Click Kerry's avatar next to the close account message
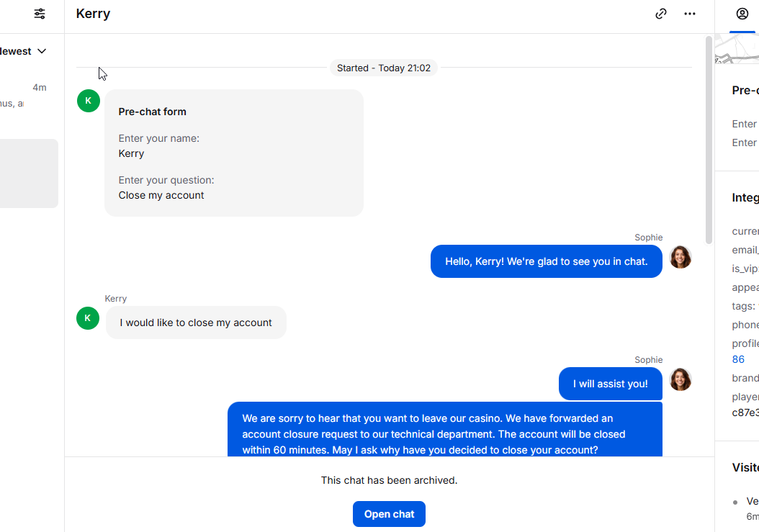This screenshot has width=759, height=532. click(88, 318)
